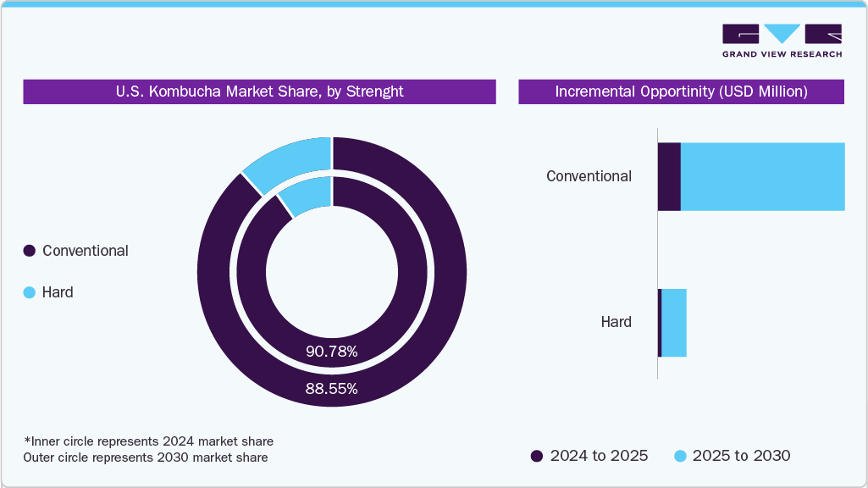Click the 'Hard' bar chart axis label
868x488 pixels.
point(616,322)
